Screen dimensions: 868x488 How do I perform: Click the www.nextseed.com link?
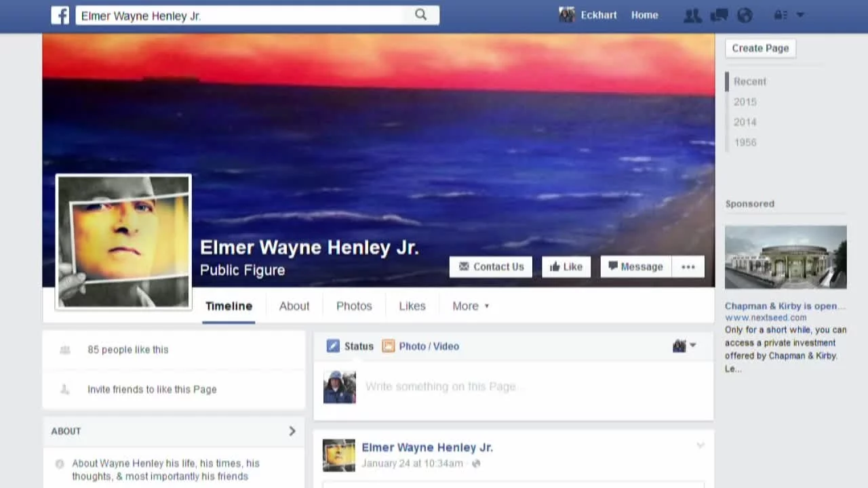[x=766, y=317]
